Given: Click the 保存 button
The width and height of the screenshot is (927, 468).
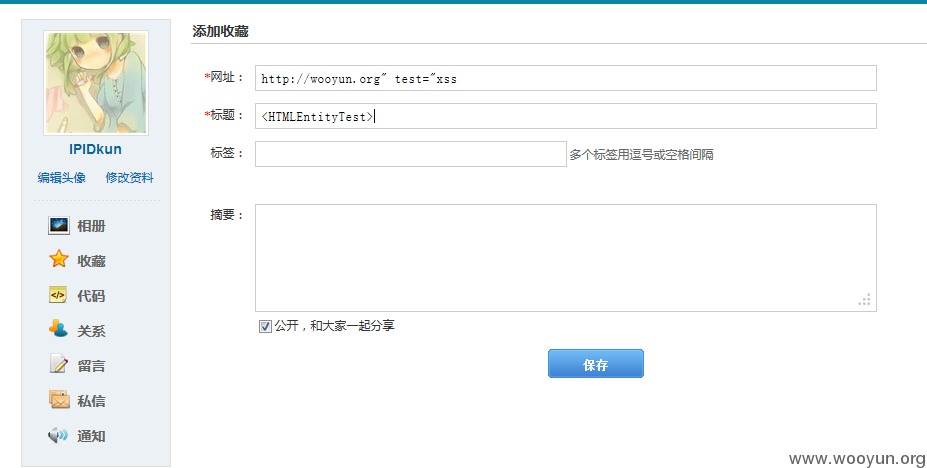Looking at the screenshot, I should click(595, 363).
